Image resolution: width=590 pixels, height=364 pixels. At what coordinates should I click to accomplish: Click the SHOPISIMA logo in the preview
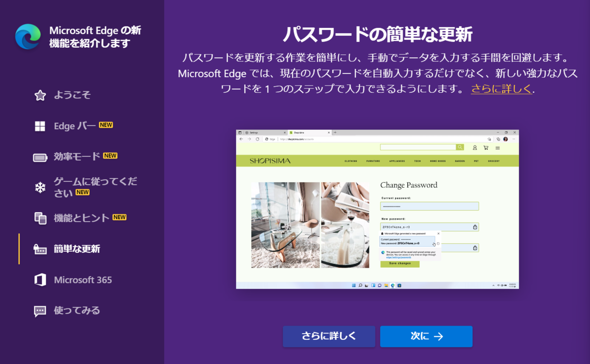click(x=269, y=161)
